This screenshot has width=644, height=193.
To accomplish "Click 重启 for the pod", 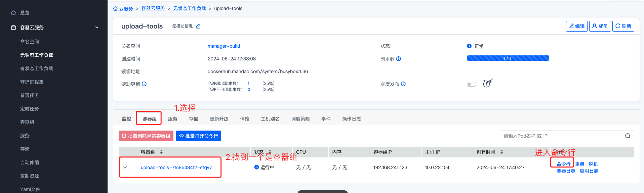I will coord(580,164).
